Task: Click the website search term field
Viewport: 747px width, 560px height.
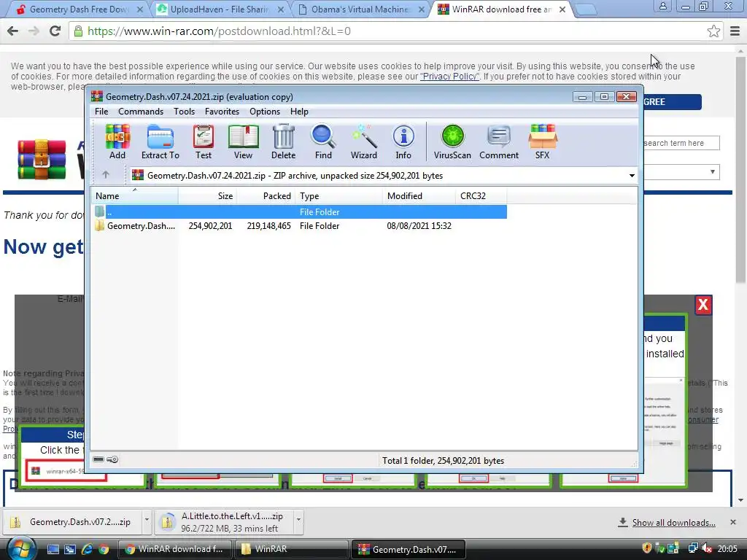Action: (681, 143)
